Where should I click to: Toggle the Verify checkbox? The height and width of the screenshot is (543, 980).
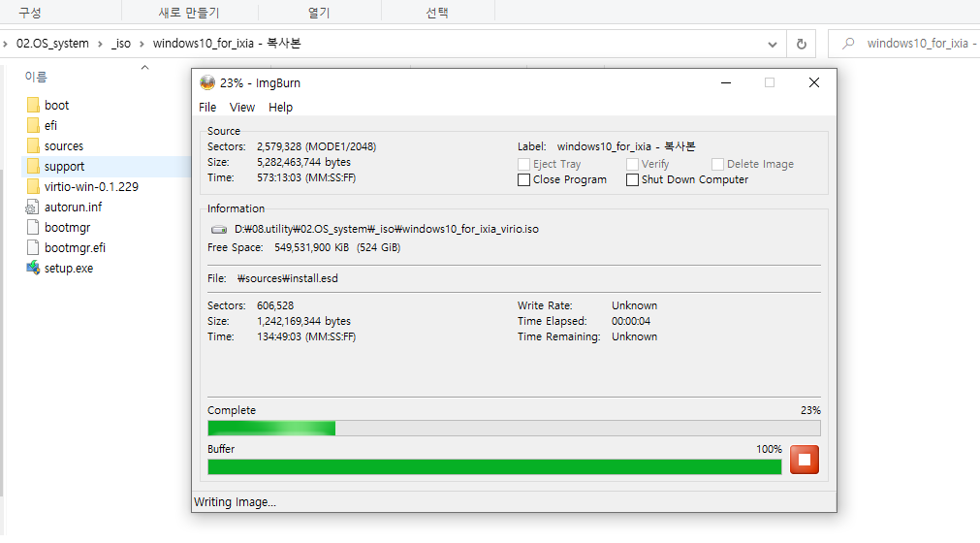(x=633, y=164)
